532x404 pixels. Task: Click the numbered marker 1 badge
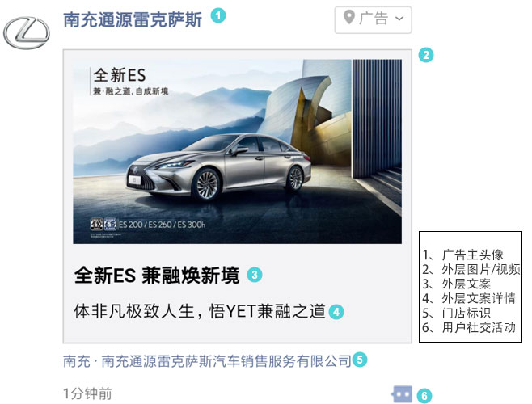coord(218,15)
